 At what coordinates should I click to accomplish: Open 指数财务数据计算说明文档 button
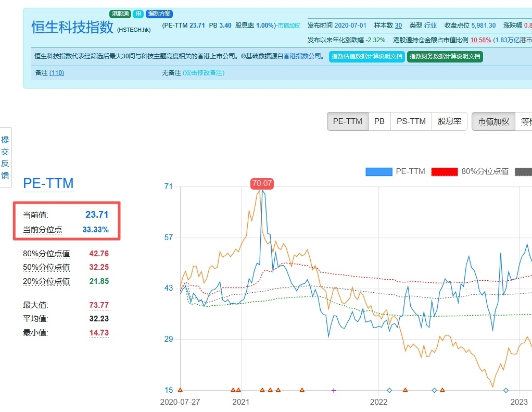pos(445,56)
